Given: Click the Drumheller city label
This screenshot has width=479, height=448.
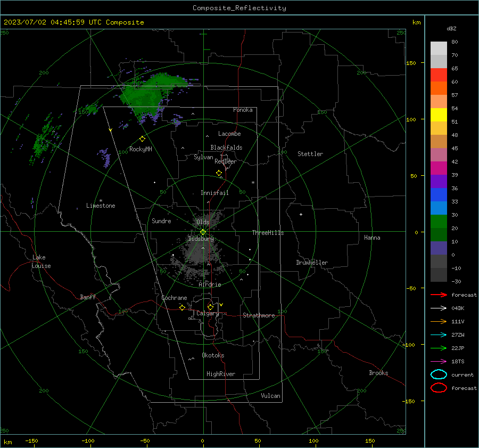Looking at the screenshot, I should point(312,263).
